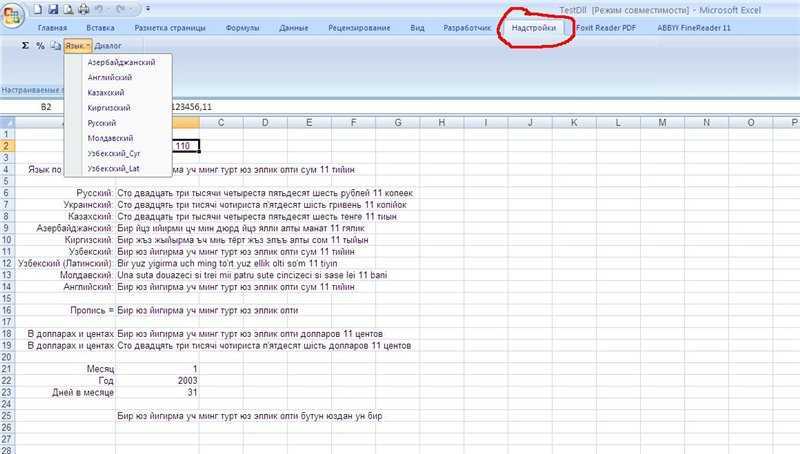
Task: Open the Формулы ribbon tab
Action: [x=242, y=28]
